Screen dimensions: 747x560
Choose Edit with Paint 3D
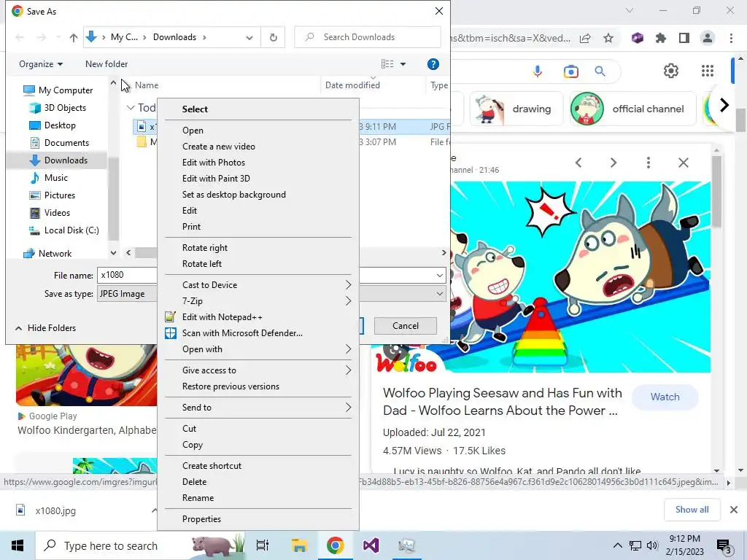click(x=258, y=179)
